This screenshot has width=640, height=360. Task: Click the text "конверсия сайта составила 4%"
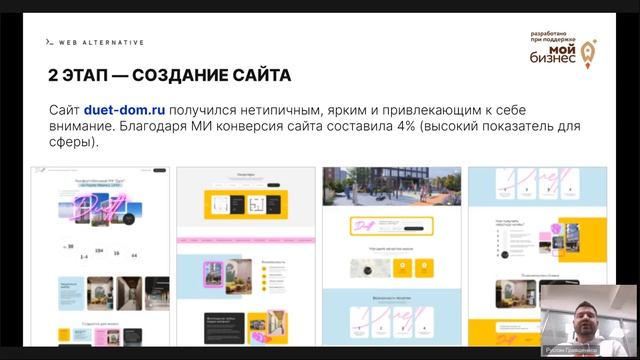coord(316,126)
